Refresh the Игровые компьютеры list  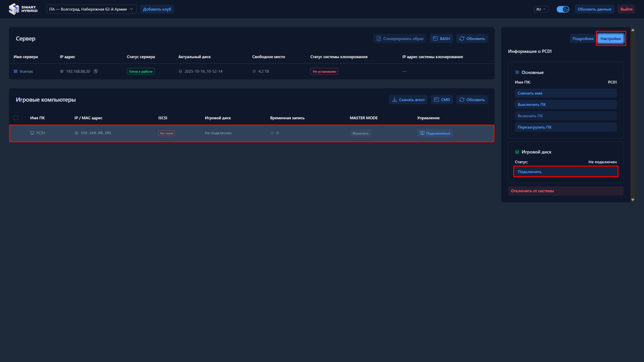pyautogui.click(x=472, y=100)
